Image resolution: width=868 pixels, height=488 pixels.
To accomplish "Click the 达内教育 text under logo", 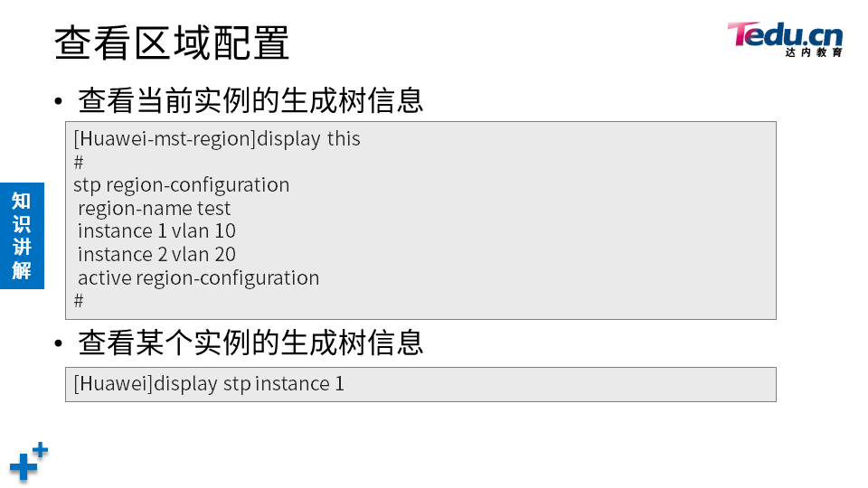I will click(x=814, y=52).
